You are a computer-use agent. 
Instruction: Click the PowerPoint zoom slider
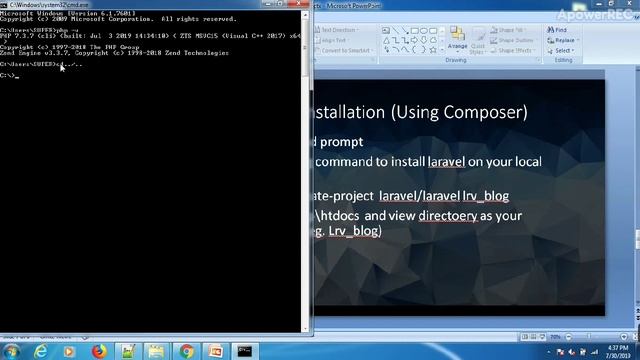point(589,337)
